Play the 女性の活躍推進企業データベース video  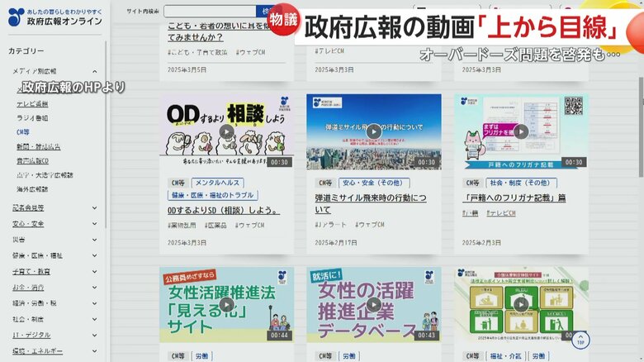click(373, 304)
